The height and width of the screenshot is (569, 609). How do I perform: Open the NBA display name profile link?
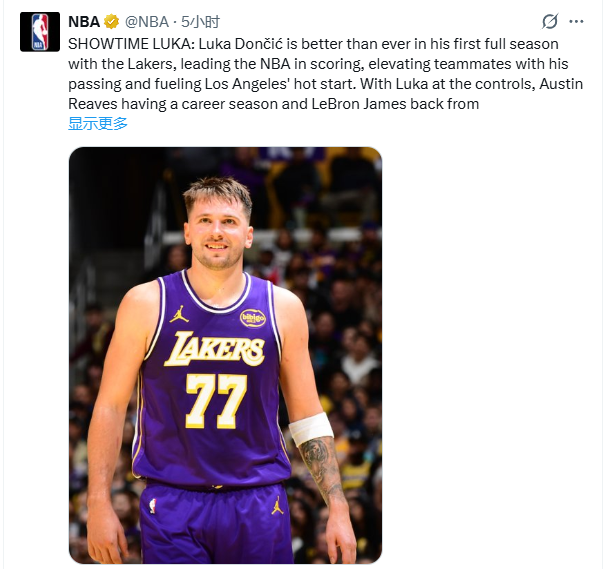tap(84, 21)
